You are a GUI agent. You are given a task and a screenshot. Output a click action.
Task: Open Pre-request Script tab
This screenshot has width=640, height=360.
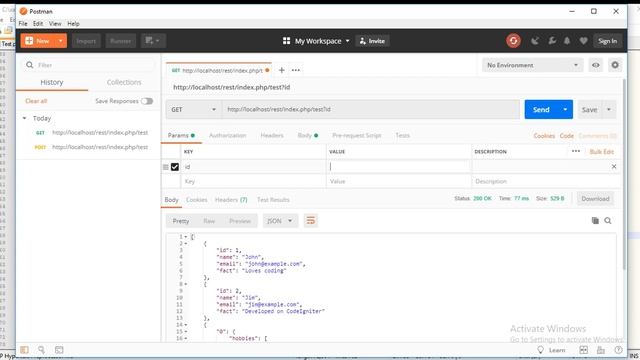[x=356, y=135]
